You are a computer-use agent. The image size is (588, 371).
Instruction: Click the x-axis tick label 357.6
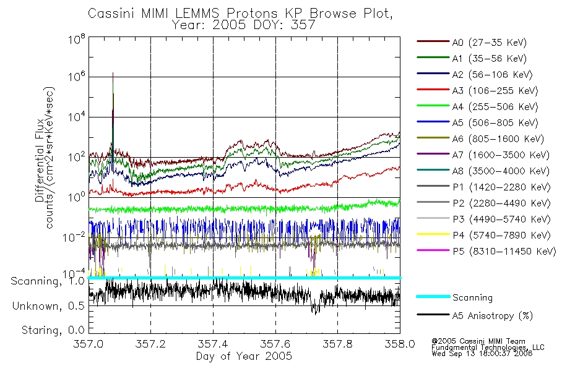pos(275,344)
